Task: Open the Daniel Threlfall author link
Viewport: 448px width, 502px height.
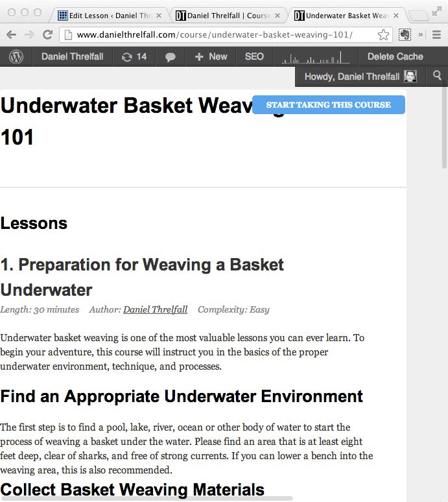Action: (x=155, y=309)
